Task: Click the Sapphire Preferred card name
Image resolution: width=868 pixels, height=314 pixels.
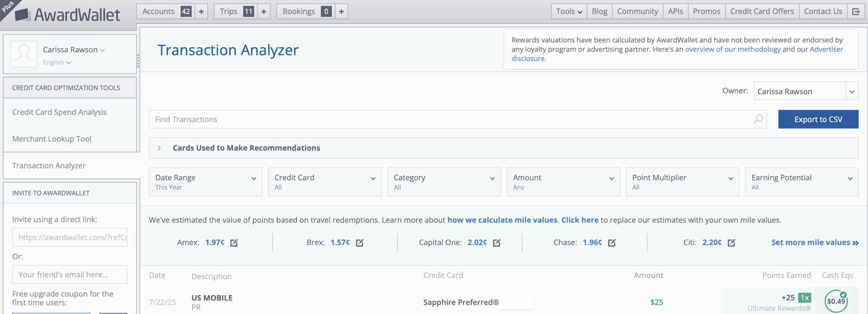Action: click(461, 302)
